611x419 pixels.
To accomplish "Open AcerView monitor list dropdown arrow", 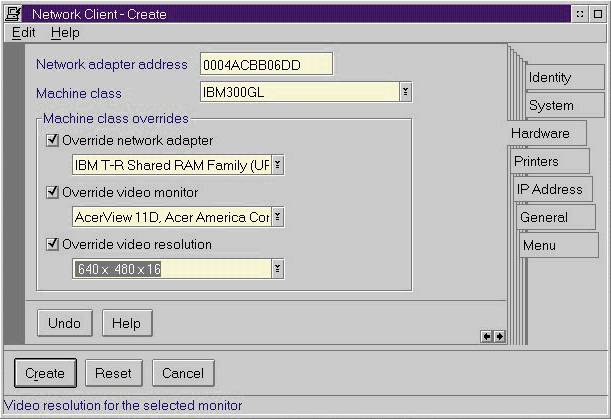I will [x=277, y=217].
